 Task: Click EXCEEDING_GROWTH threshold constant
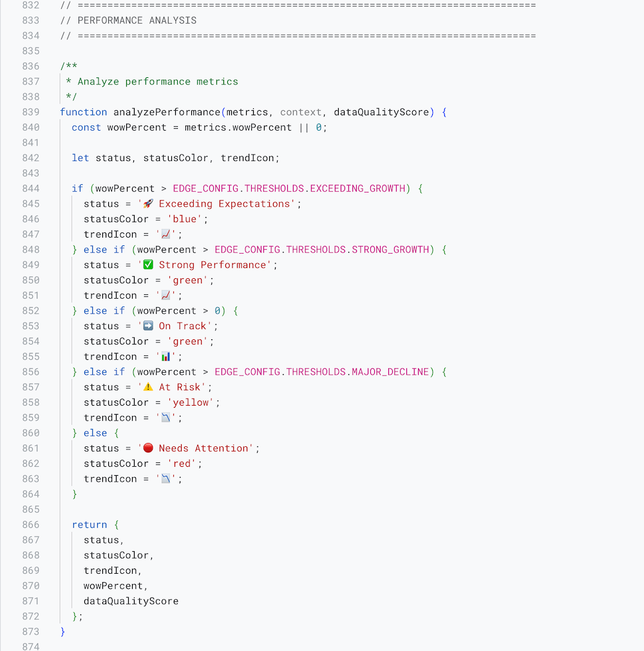coord(357,189)
